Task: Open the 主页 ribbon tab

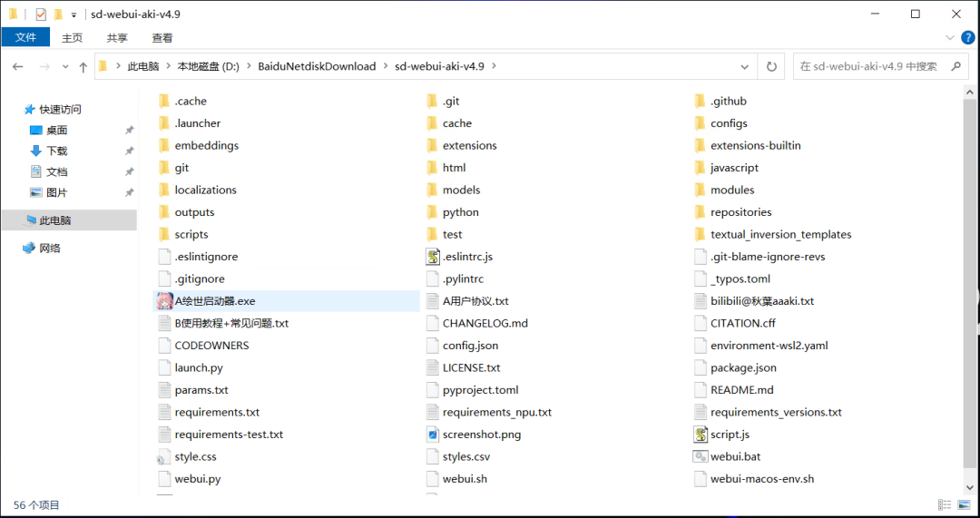Action: (72, 38)
